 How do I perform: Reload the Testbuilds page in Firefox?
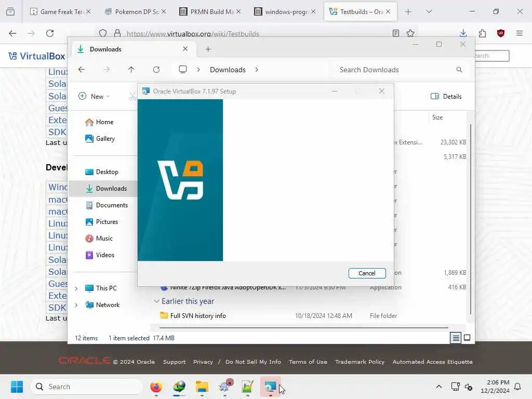50,33
